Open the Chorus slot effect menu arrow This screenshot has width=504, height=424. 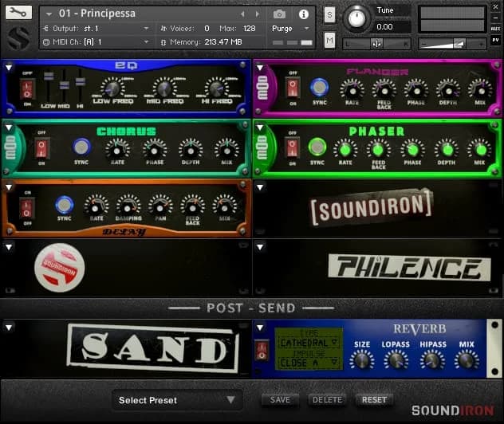(x=8, y=126)
